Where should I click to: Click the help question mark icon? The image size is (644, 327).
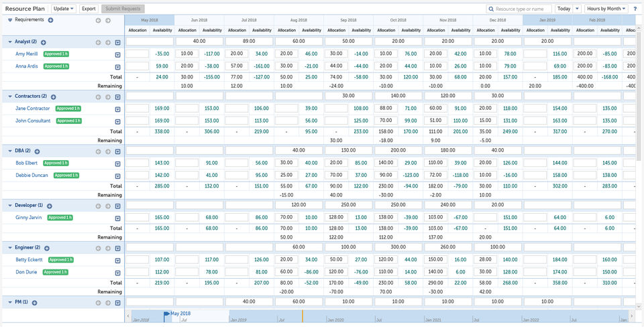[x=635, y=9]
